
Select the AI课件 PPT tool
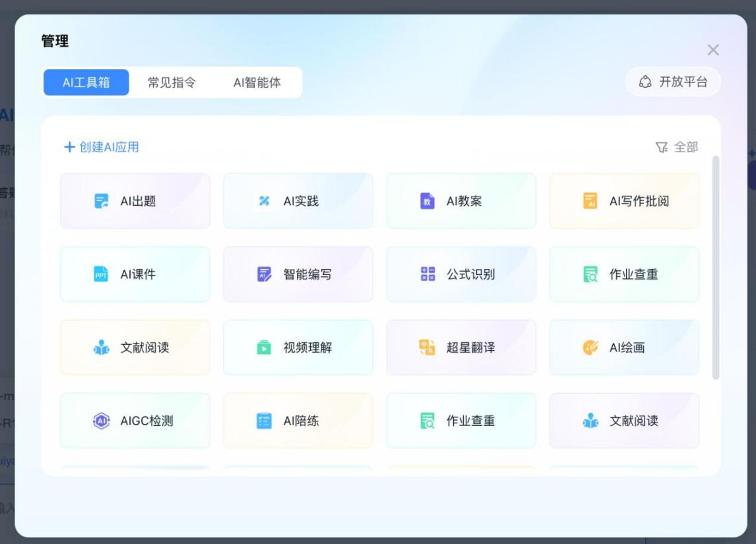[135, 274]
